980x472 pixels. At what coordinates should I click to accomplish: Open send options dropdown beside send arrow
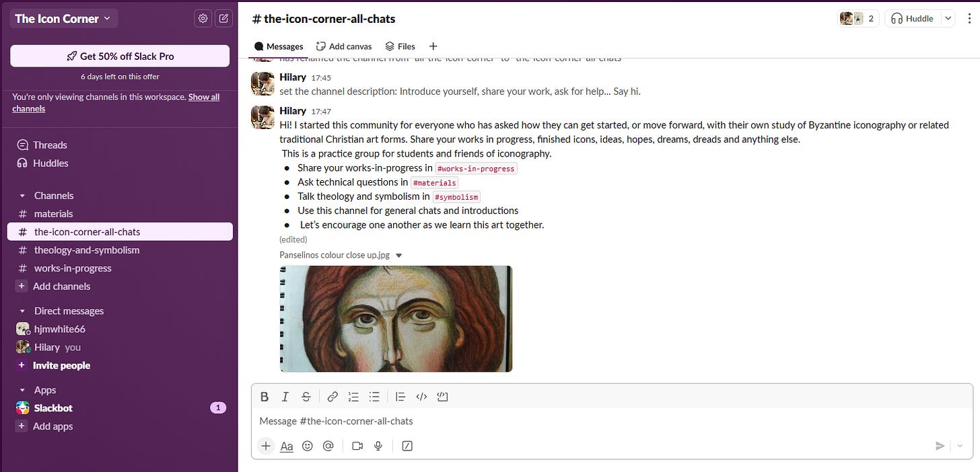960,446
